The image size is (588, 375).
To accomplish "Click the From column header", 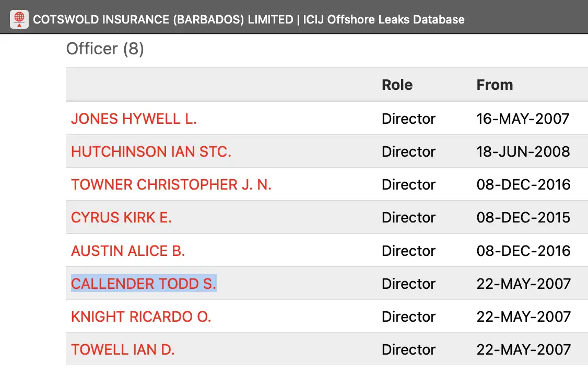I will point(495,85).
